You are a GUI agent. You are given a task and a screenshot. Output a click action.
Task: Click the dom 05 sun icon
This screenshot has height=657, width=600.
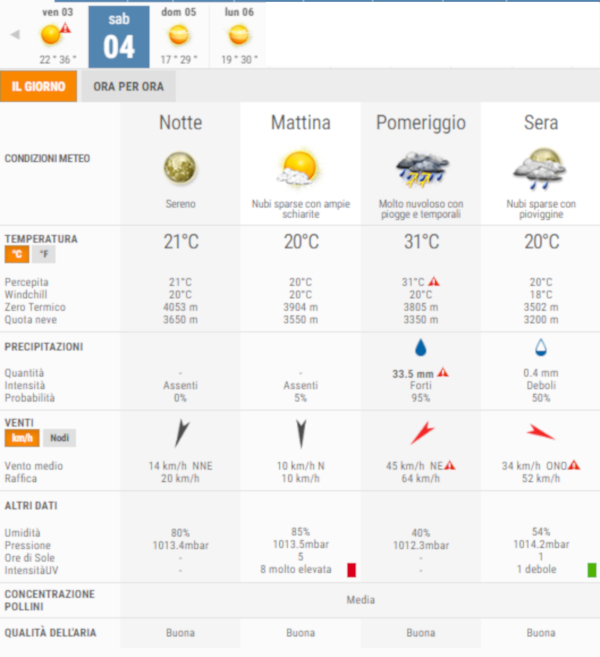click(x=178, y=34)
